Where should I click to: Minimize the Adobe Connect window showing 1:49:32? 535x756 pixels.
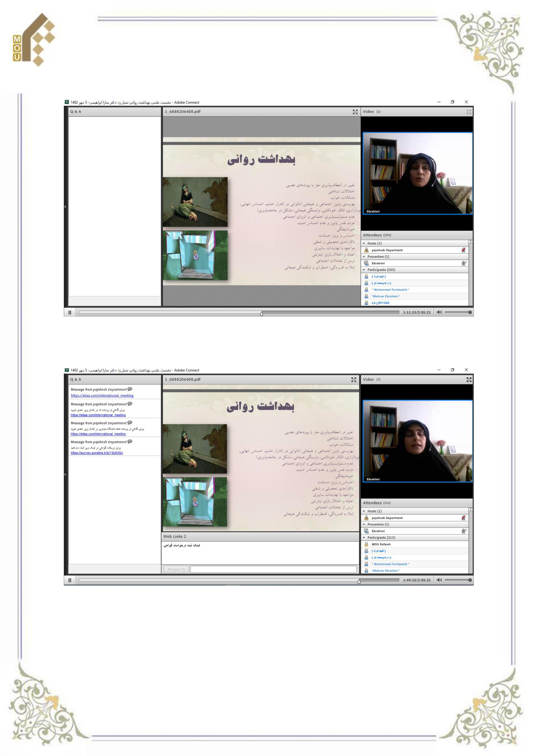click(439, 370)
